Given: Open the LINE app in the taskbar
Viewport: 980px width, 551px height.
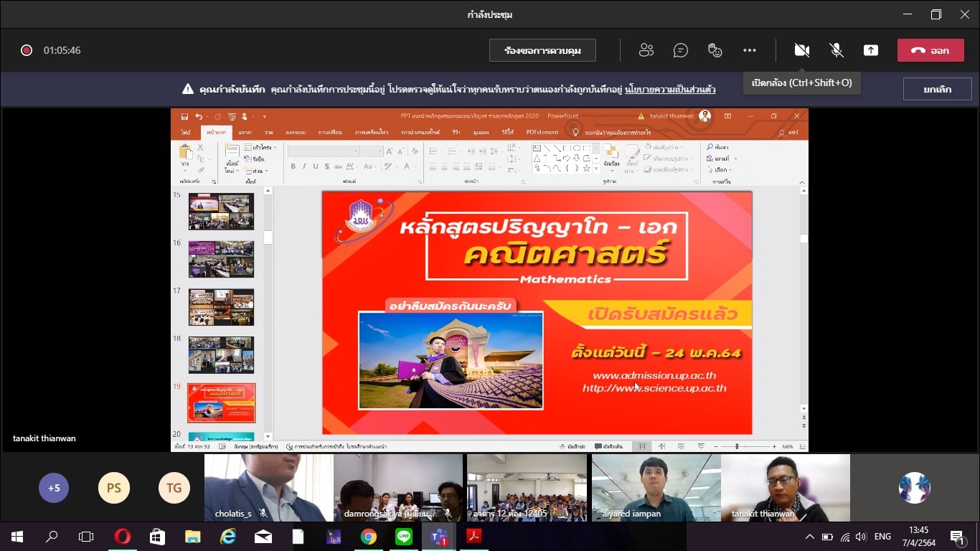Looking at the screenshot, I should tap(403, 537).
